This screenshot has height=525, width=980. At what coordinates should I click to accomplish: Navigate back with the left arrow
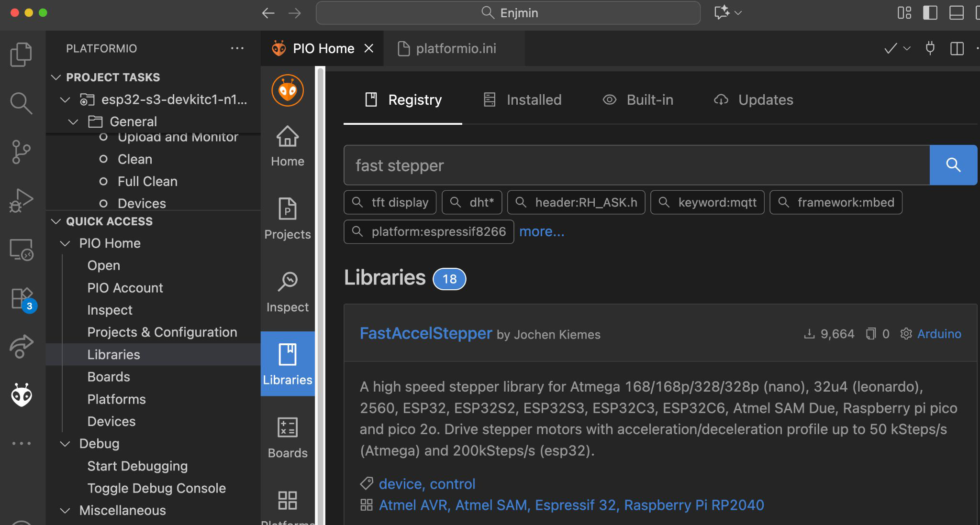(268, 13)
